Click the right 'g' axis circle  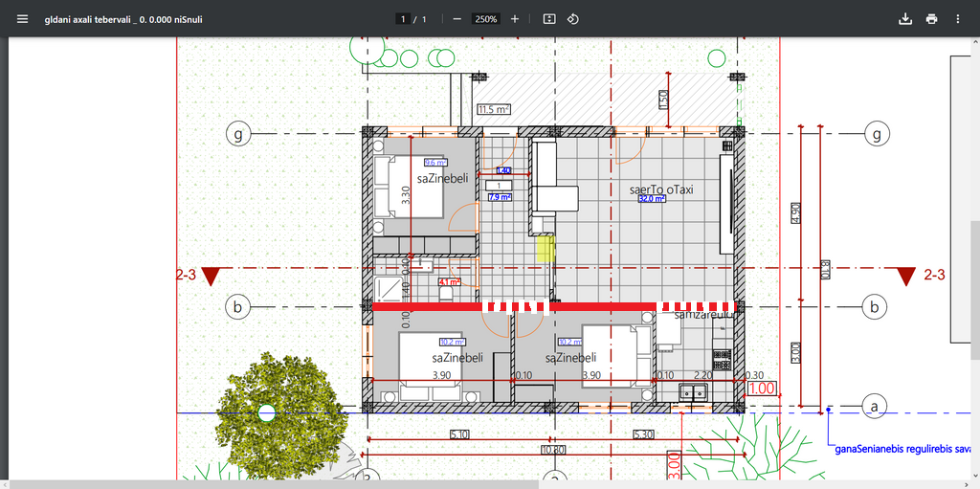tap(878, 134)
